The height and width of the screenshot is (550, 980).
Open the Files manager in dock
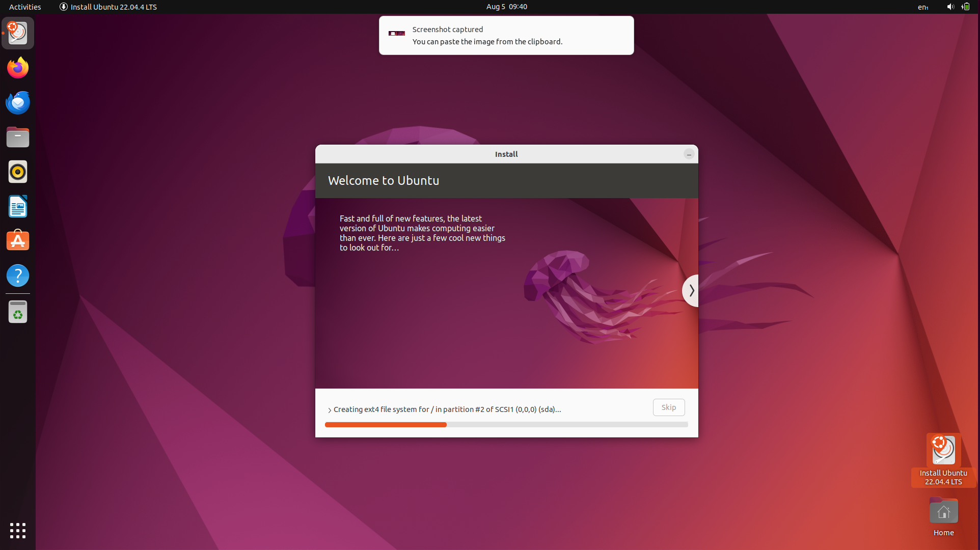point(18,137)
